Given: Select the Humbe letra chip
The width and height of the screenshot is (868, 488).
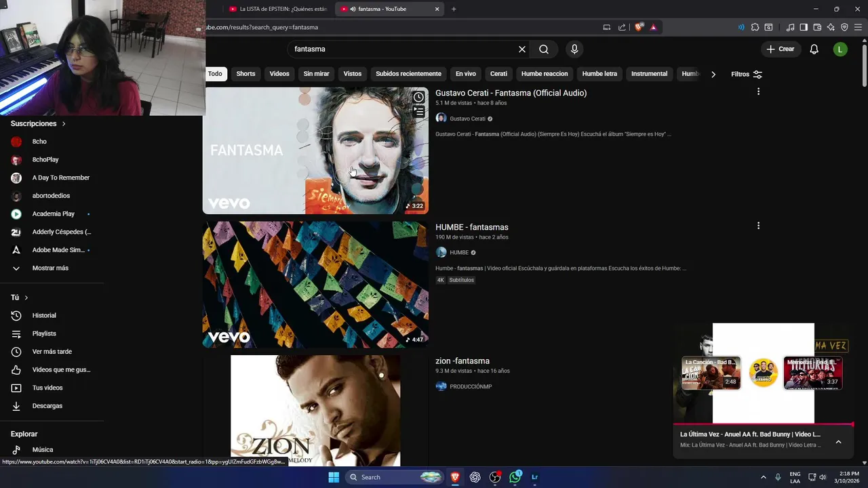Looking at the screenshot, I should point(599,74).
